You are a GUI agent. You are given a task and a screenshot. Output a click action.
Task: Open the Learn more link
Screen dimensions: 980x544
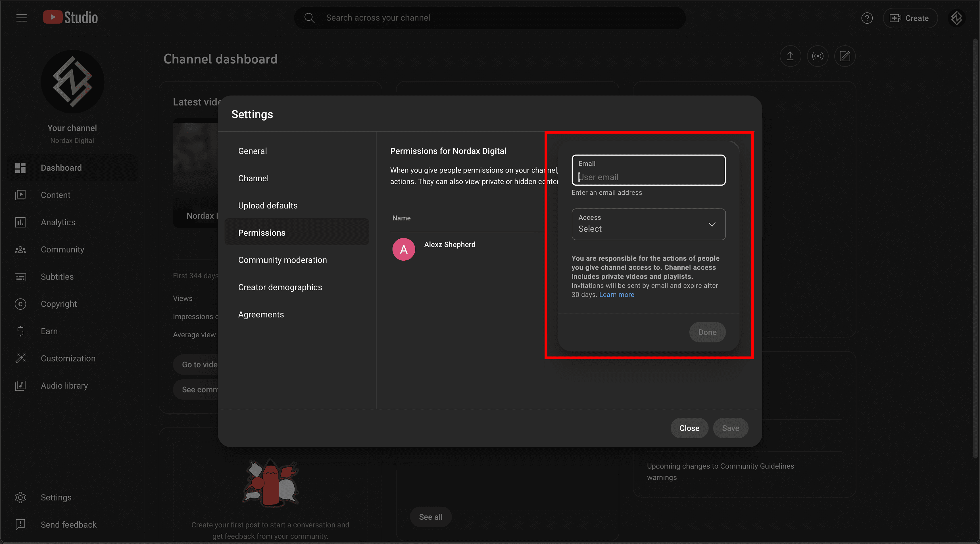(x=616, y=295)
